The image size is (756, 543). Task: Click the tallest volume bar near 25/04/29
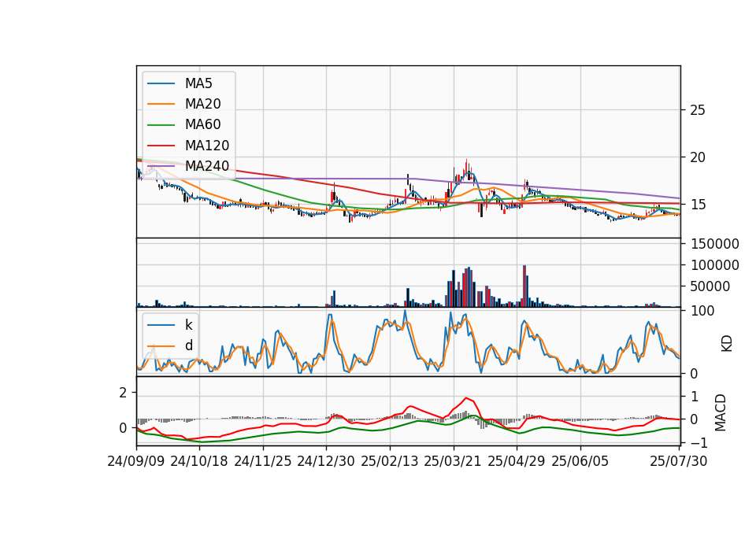pos(524,286)
